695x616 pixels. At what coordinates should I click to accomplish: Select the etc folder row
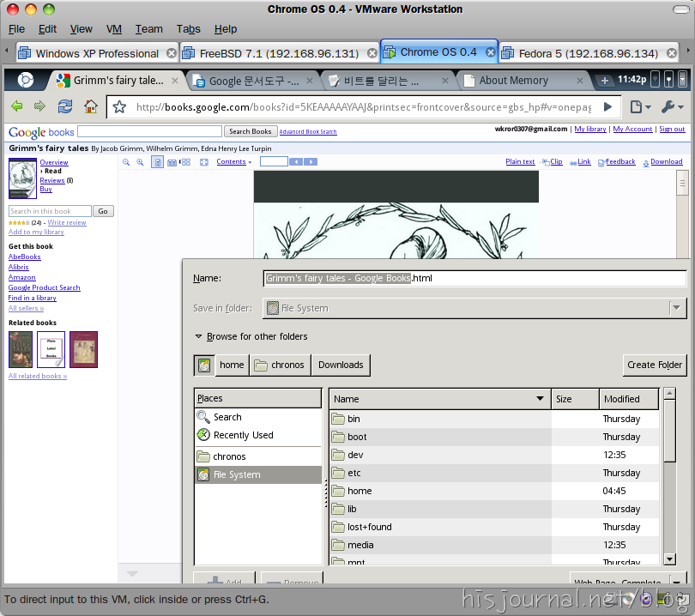494,473
